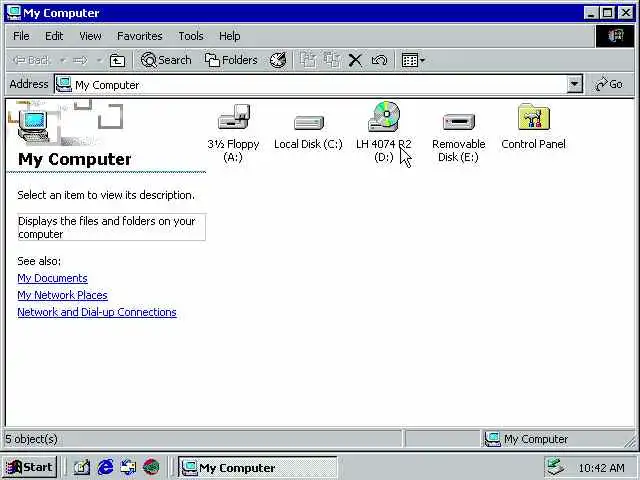Open the Edit menu
Image resolution: width=640 pixels, height=480 pixels.
[54, 36]
